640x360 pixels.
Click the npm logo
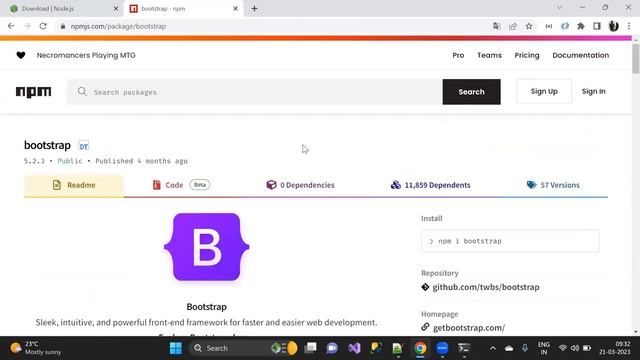(x=33, y=92)
